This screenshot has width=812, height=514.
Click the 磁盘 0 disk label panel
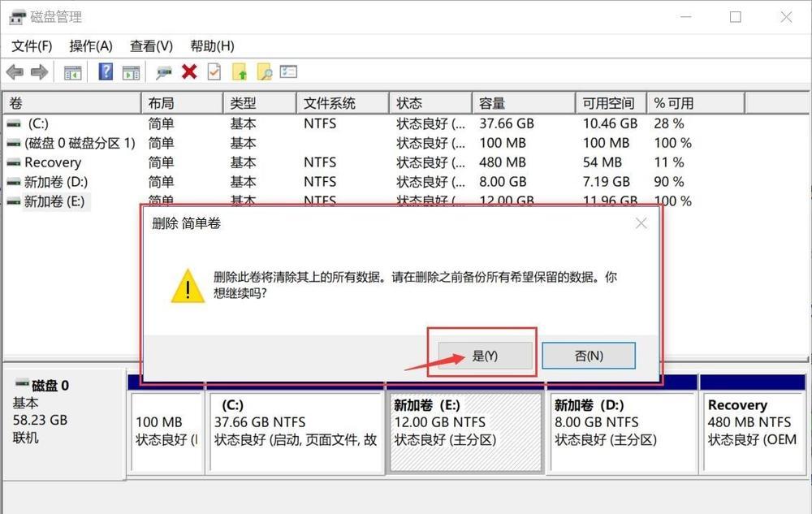[x=64, y=423]
